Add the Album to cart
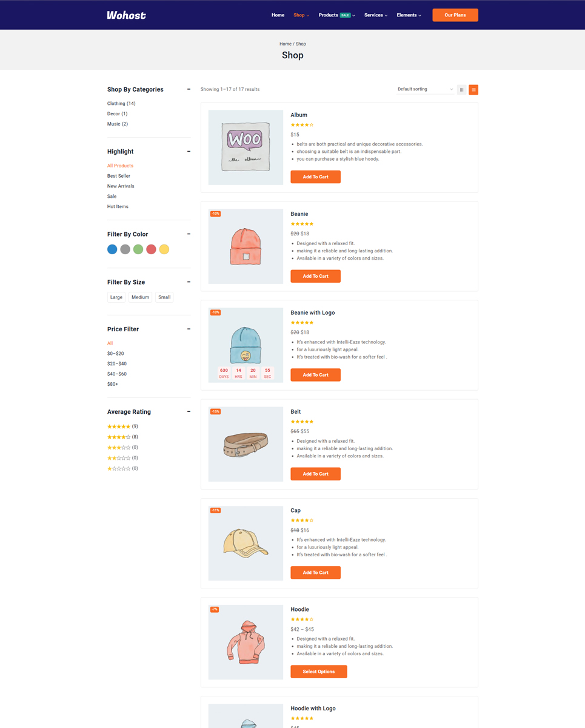Viewport: 585px width, 728px height. click(315, 177)
